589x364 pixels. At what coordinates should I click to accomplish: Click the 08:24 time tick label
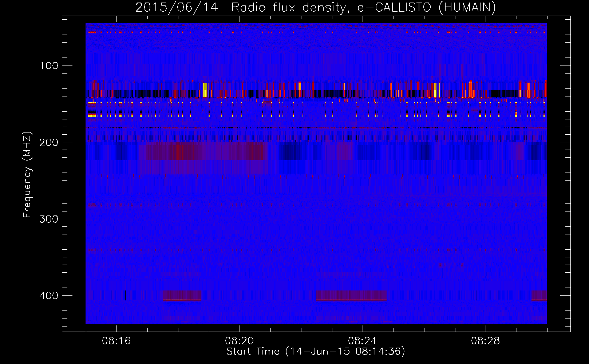pyautogui.click(x=363, y=341)
